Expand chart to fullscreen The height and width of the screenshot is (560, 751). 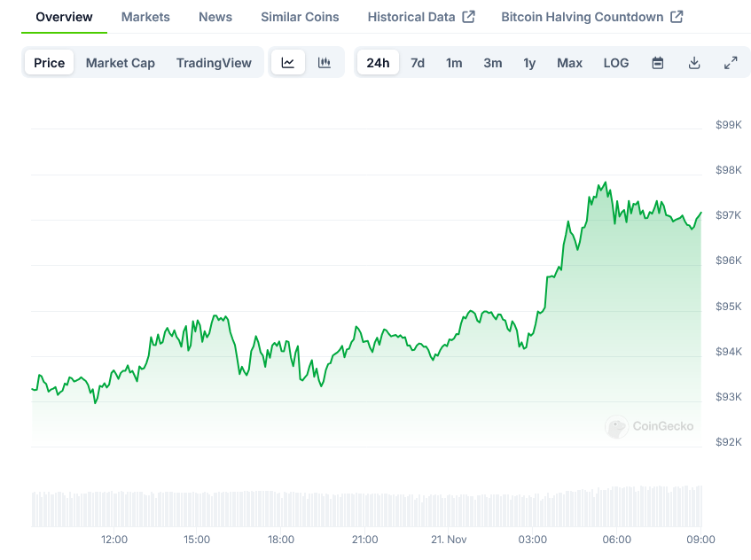point(731,63)
